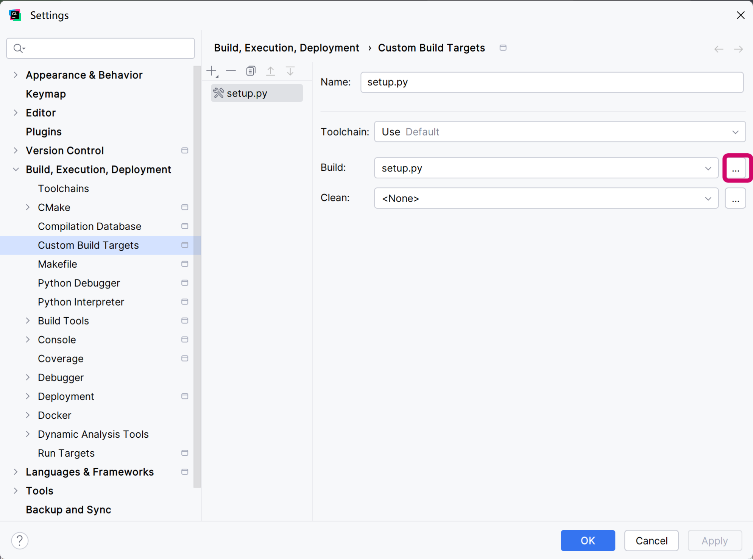Open the Clean external tools browse button
The width and height of the screenshot is (753, 560).
[x=735, y=198]
